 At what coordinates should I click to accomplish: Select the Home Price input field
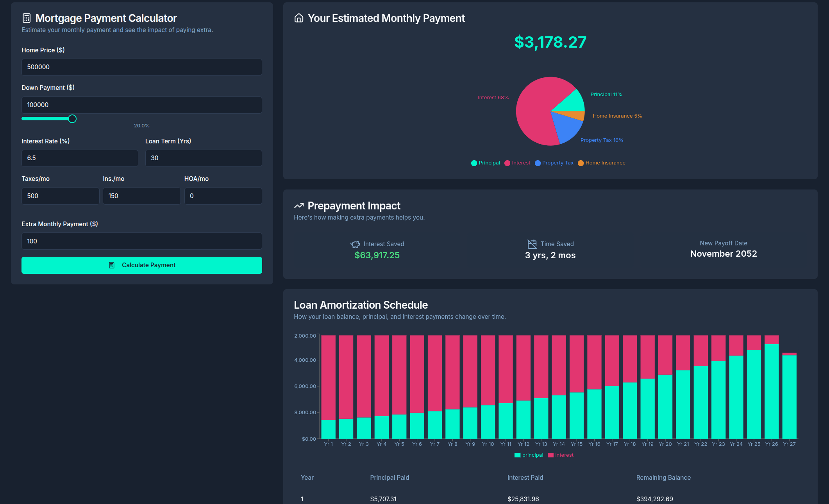point(141,67)
